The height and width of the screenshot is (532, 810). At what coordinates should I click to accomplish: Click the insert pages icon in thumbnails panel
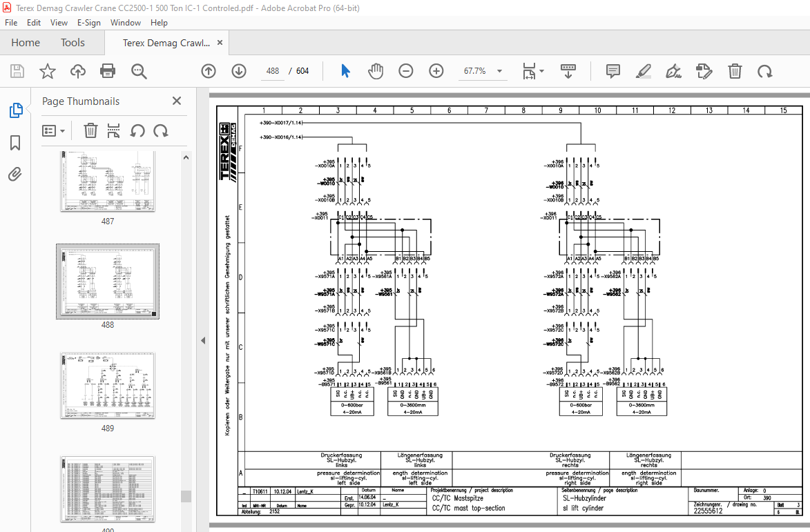point(114,130)
